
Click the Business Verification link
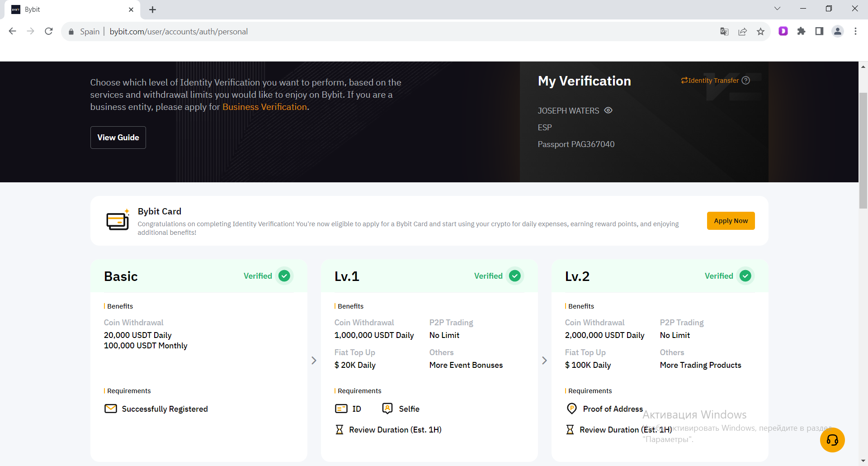264,107
